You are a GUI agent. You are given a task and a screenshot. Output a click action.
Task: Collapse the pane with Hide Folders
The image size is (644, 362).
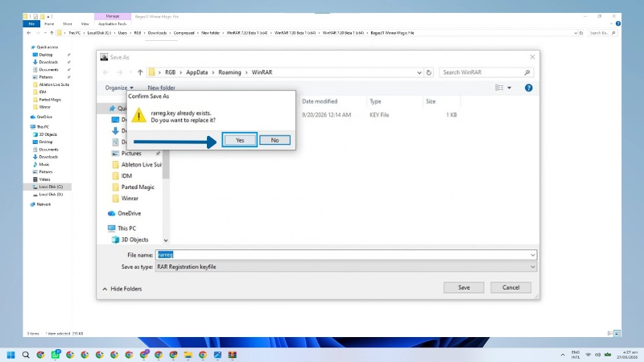[x=122, y=289]
